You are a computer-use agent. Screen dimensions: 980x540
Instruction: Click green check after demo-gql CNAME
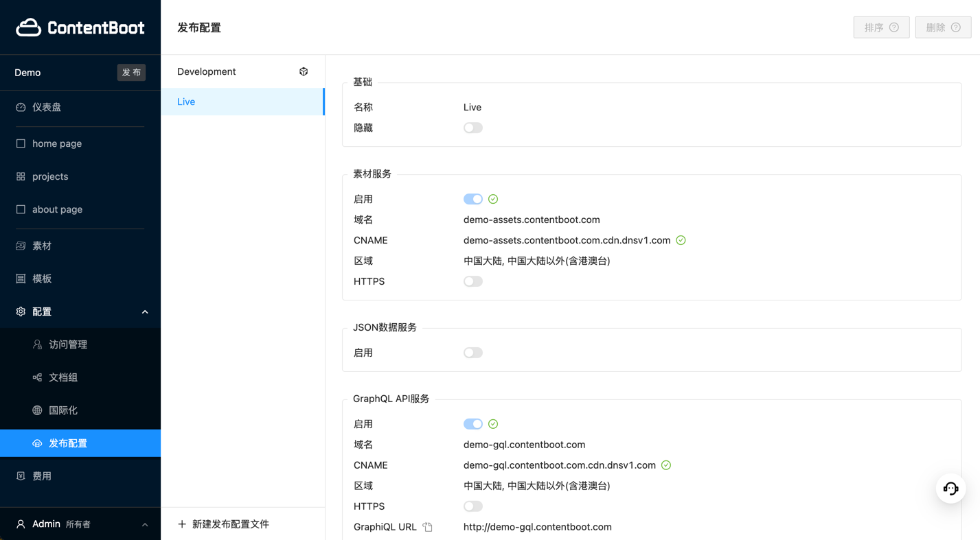point(666,465)
